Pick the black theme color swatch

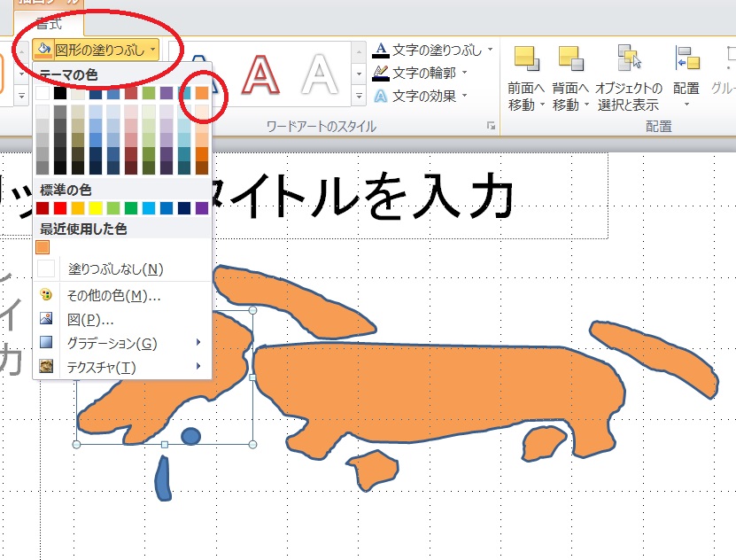click(x=60, y=93)
